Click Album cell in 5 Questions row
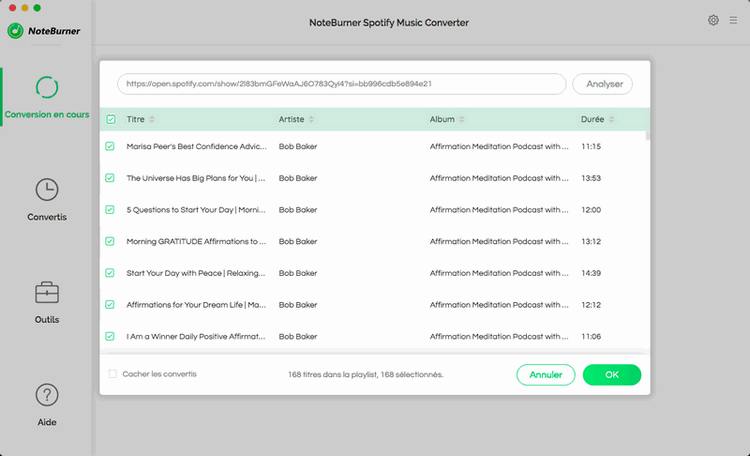750x456 pixels. click(499, 210)
